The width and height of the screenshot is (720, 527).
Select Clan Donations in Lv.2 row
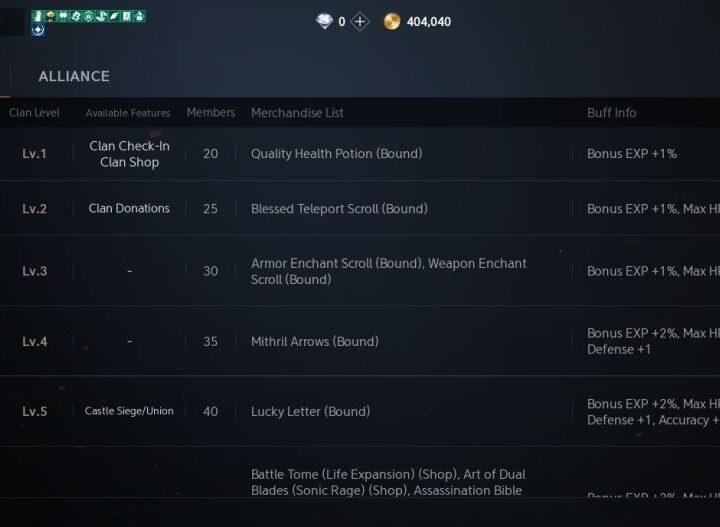(129, 209)
